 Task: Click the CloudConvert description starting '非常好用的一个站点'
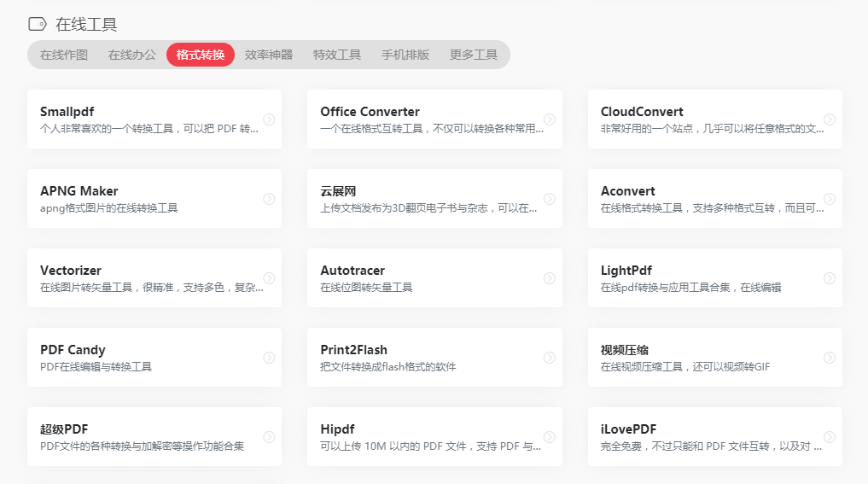click(712, 129)
